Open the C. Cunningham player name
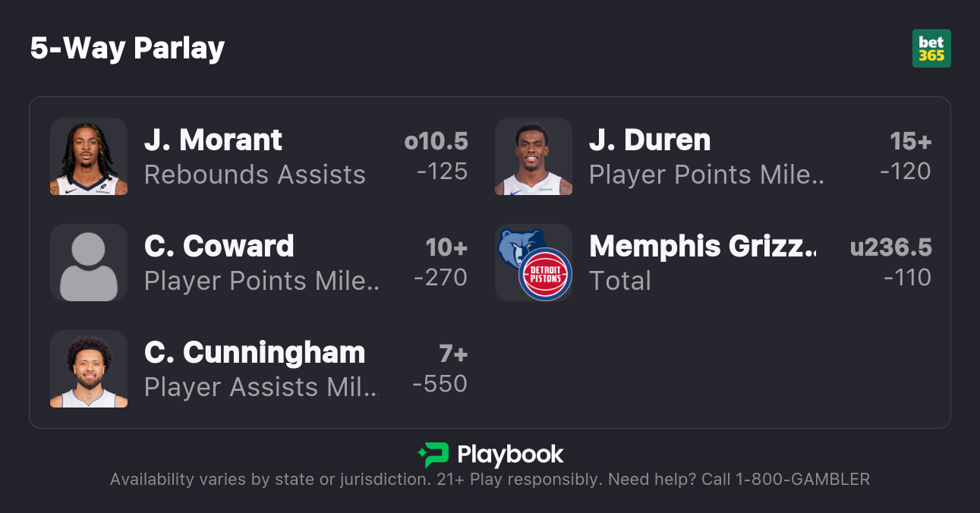The height and width of the screenshot is (513, 980). [255, 353]
